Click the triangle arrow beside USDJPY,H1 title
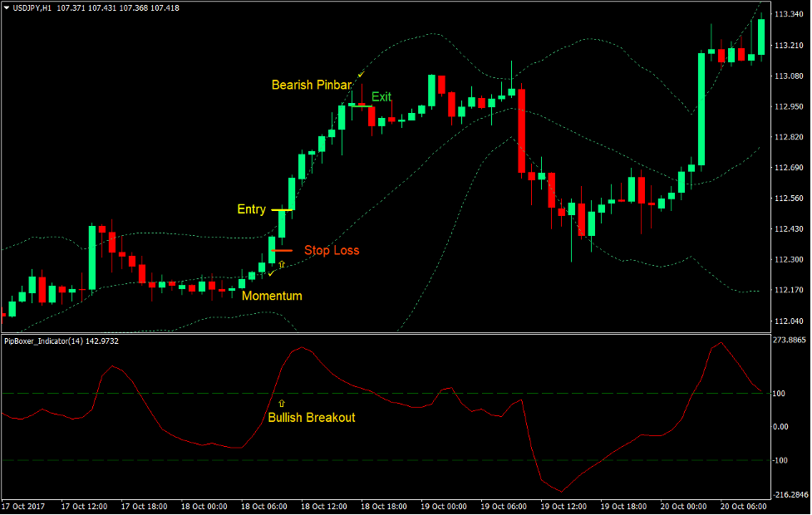 pos(7,7)
